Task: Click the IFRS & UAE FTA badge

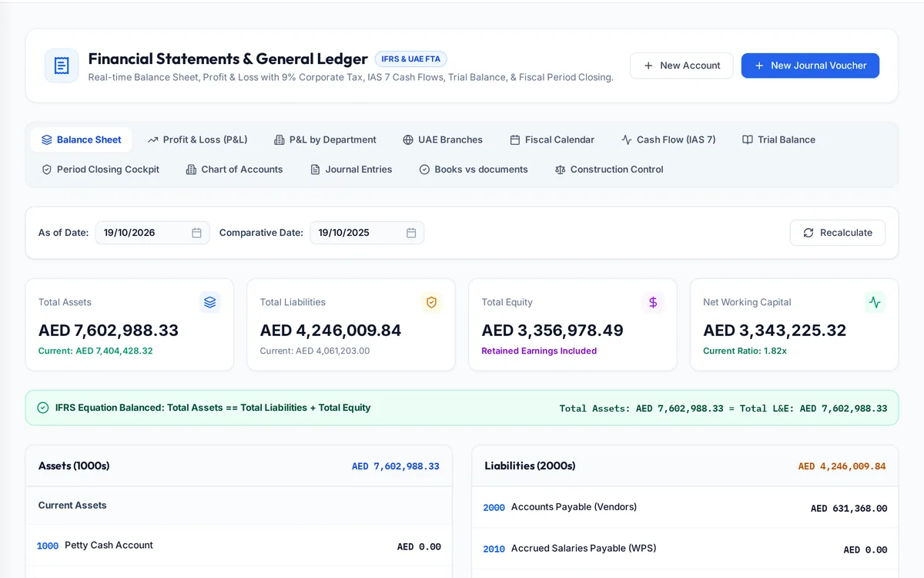Action: click(x=411, y=59)
